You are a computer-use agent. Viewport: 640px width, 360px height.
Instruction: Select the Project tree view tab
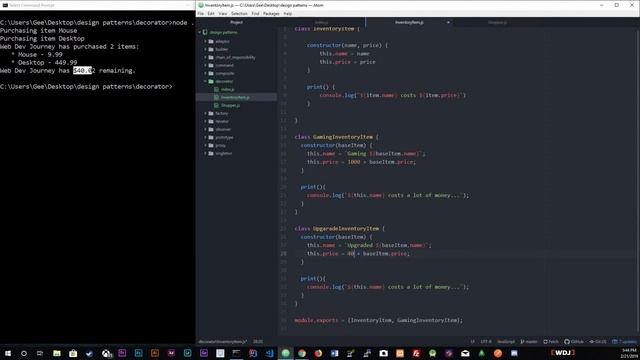[236, 22]
